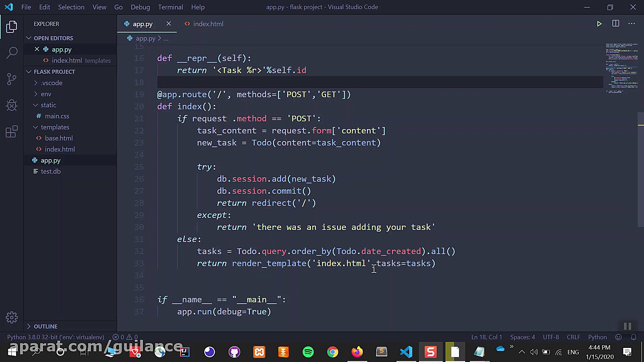Open editor More Actions ellipsis menu

tap(632, 24)
